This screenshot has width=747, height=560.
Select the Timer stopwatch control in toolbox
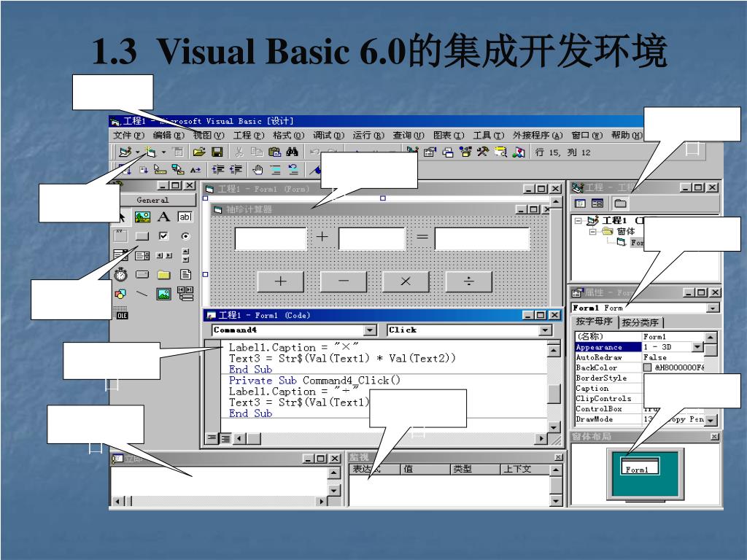120,274
